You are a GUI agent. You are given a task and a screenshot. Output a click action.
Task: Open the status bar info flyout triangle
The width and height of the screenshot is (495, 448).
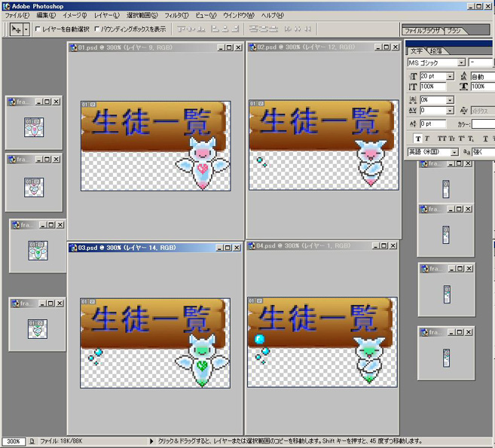click(x=151, y=441)
